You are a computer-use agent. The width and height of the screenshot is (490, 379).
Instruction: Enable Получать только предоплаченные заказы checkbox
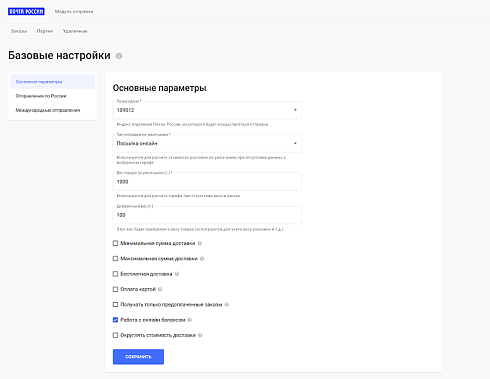coord(115,305)
